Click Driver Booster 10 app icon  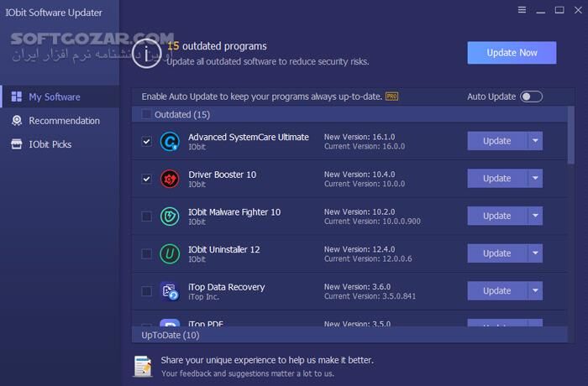170,179
